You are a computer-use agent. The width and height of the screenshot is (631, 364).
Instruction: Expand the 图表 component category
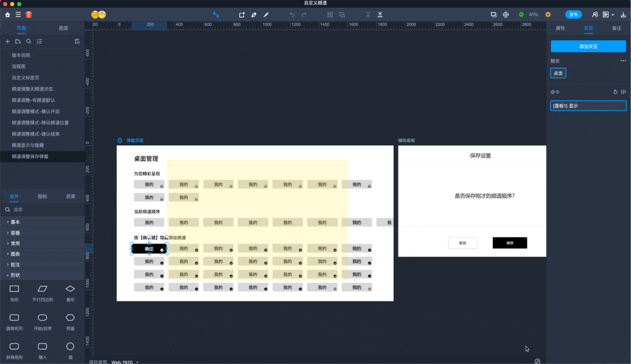[x=14, y=254]
